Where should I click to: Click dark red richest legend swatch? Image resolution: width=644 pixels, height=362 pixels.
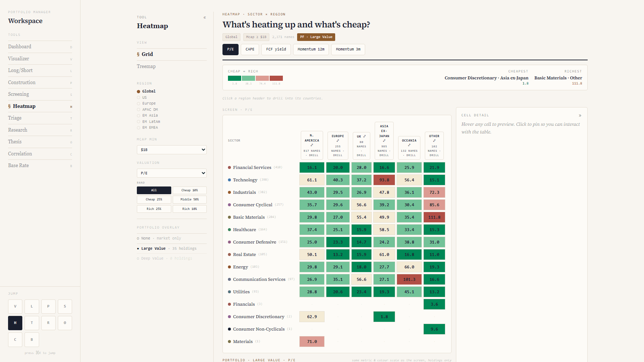pos(276,78)
